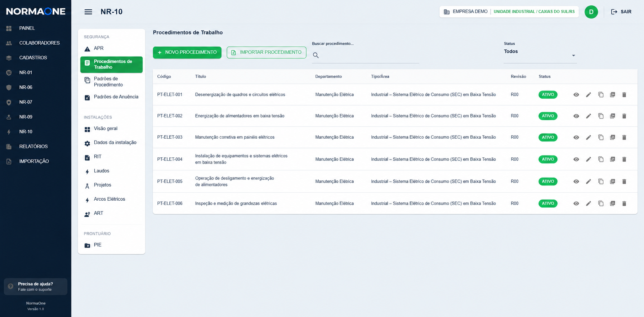644x317 pixels.
Task: Open Laudos under Instalações
Action: point(111,171)
